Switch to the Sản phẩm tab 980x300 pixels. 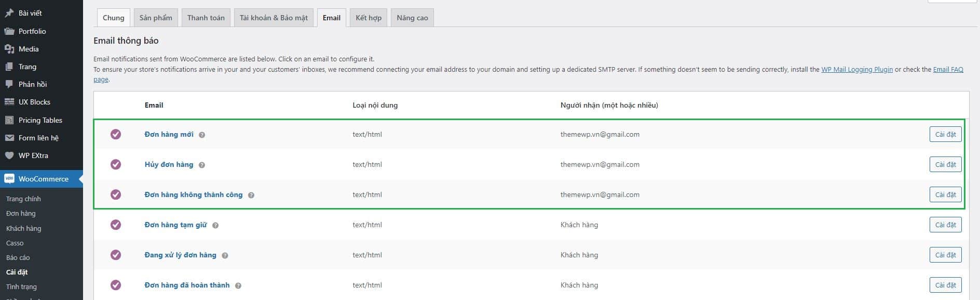[155, 17]
